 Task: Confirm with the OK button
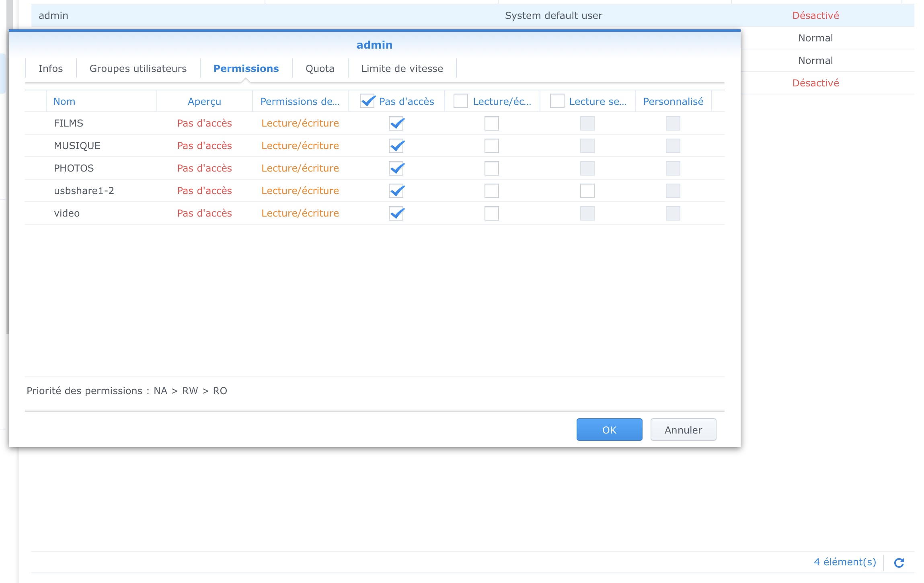(609, 430)
